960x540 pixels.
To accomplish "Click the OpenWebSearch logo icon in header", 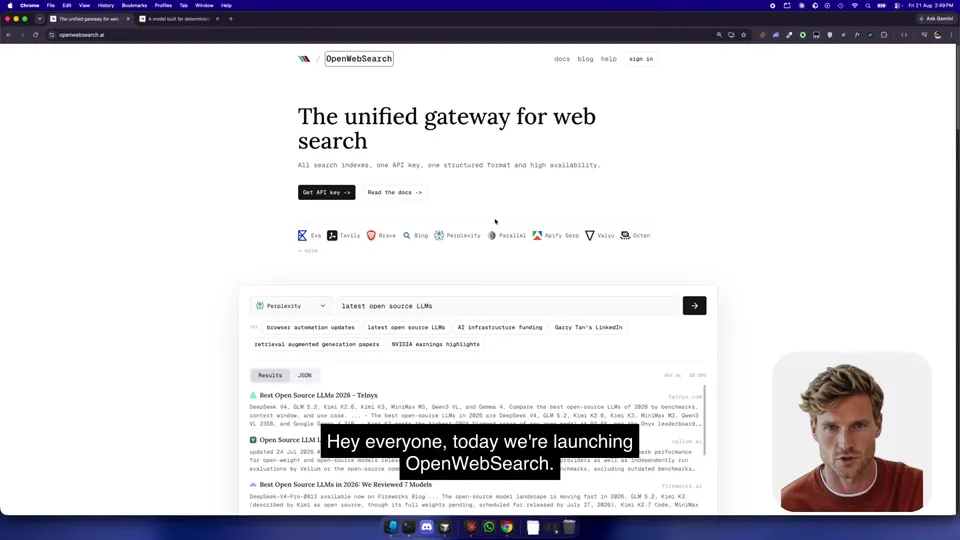I will point(304,59).
